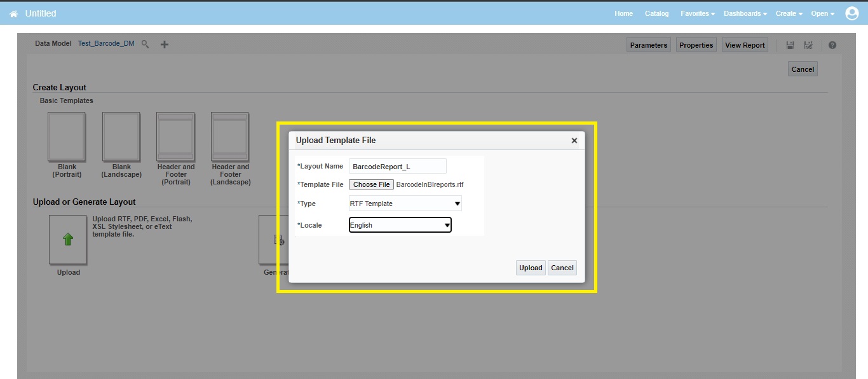Open help via the question mark icon
Screen dimensions: 868x379
click(832, 45)
